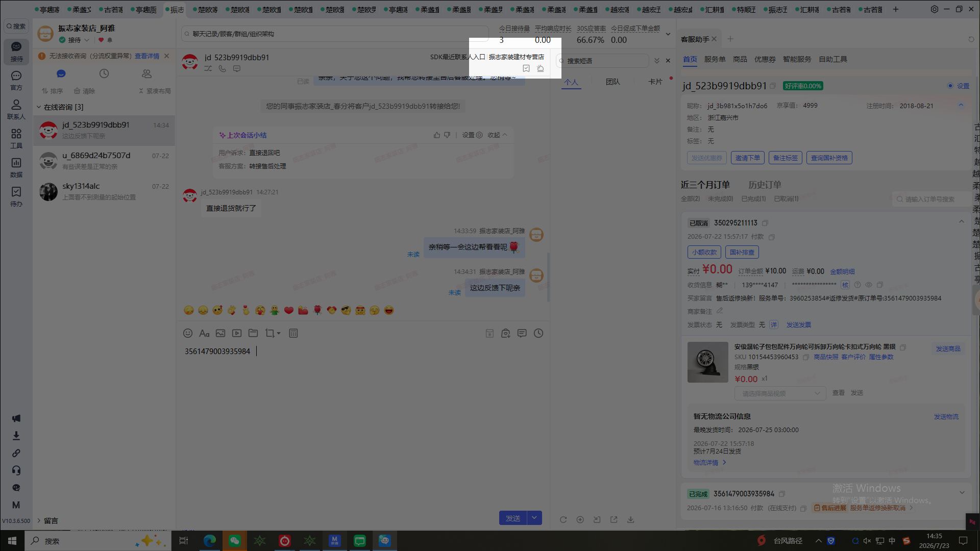The image size is (980, 551).
Task: Toggle recipient info visibility eye icon
Action: [x=868, y=285]
